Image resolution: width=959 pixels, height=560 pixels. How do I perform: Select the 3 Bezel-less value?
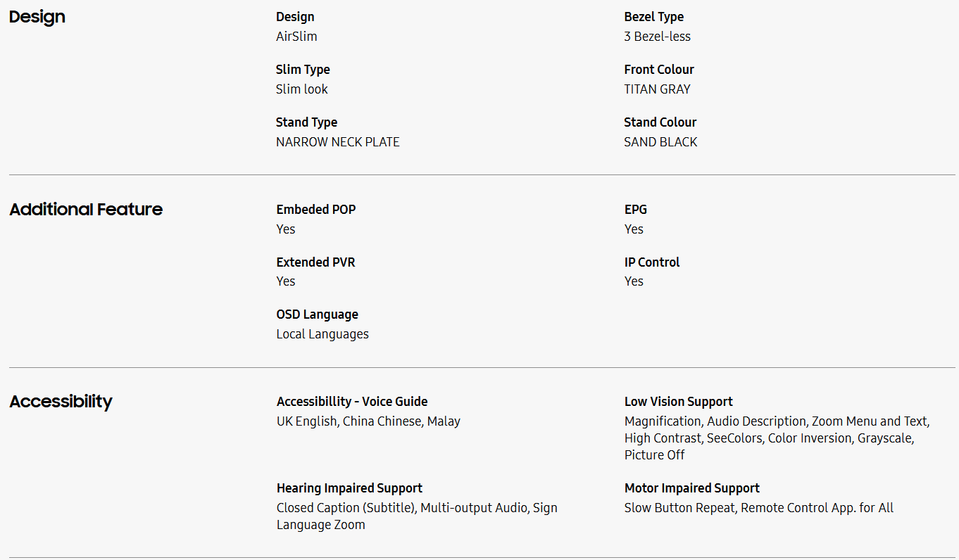click(657, 37)
